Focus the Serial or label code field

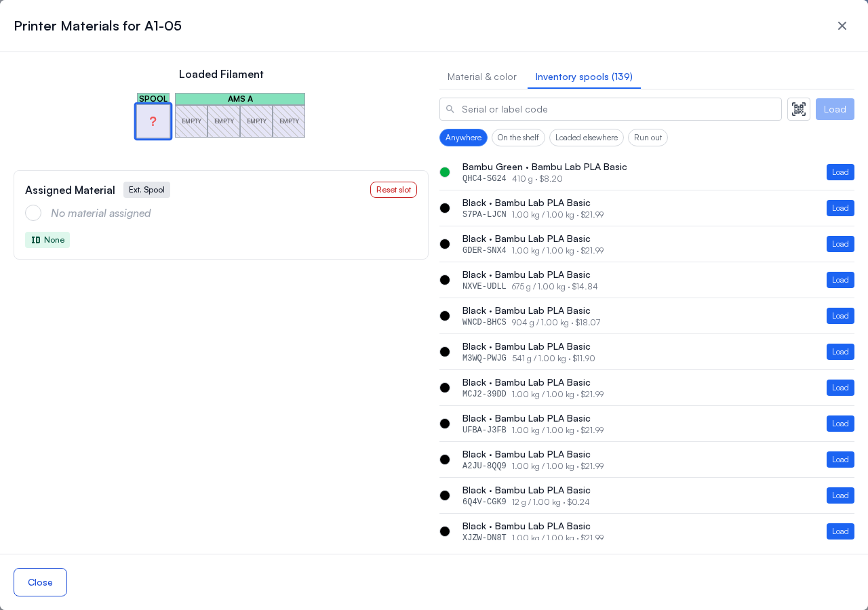(x=610, y=109)
